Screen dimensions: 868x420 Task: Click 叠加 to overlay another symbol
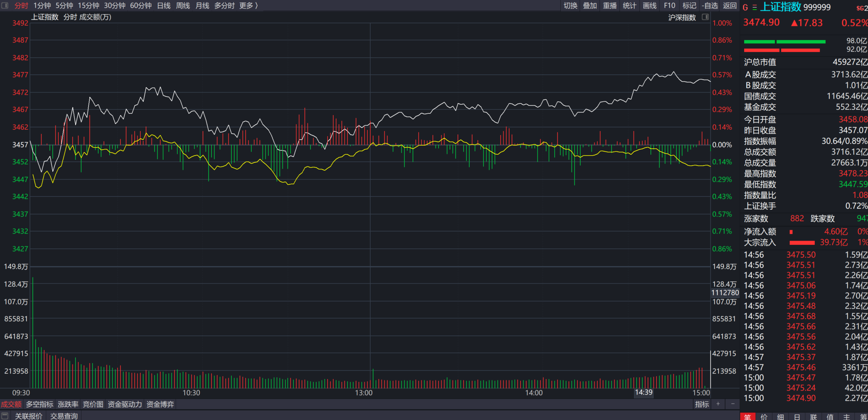pyautogui.click(x=590, y=5)
